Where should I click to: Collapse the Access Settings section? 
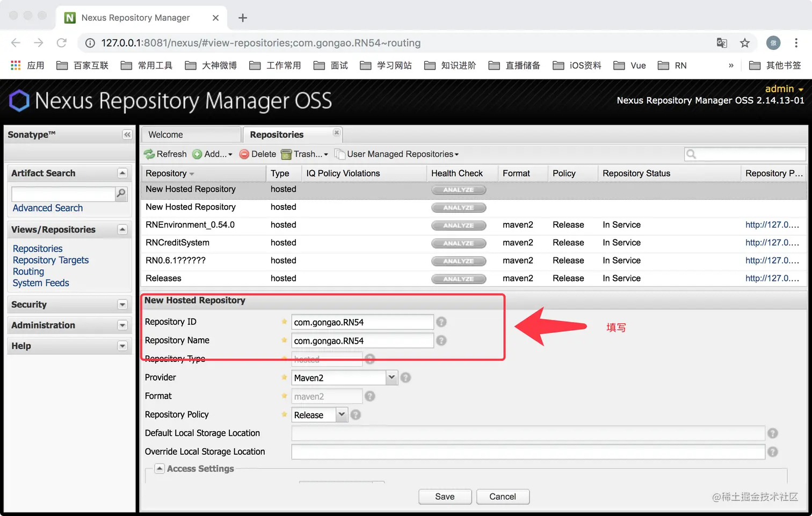point(160,468)
